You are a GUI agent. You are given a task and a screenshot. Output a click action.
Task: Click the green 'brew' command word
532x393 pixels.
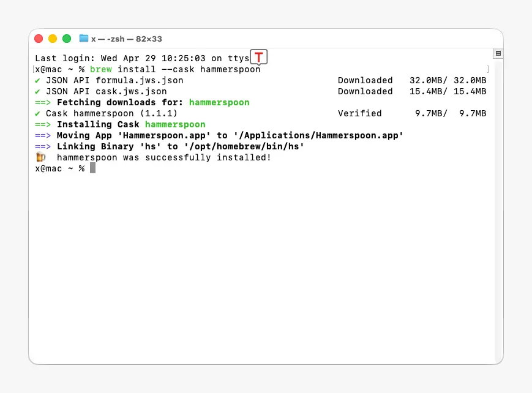point(101,69)
